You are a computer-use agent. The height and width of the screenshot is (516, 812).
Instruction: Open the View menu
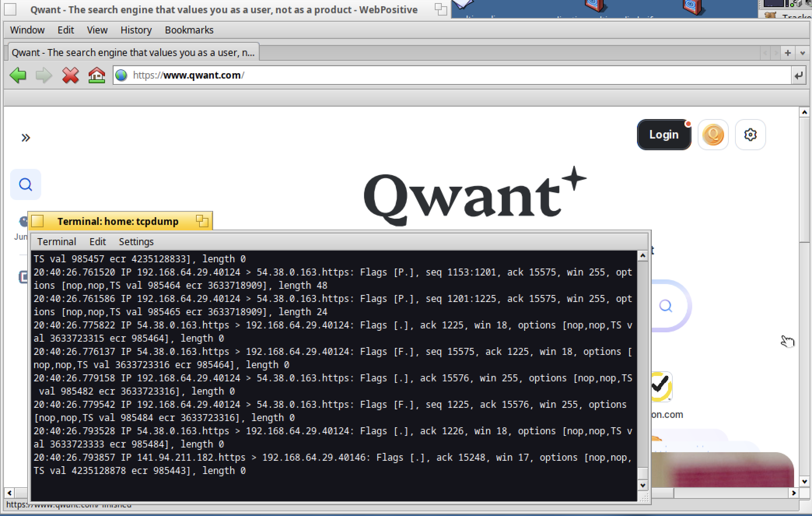(x=97, y=30)
